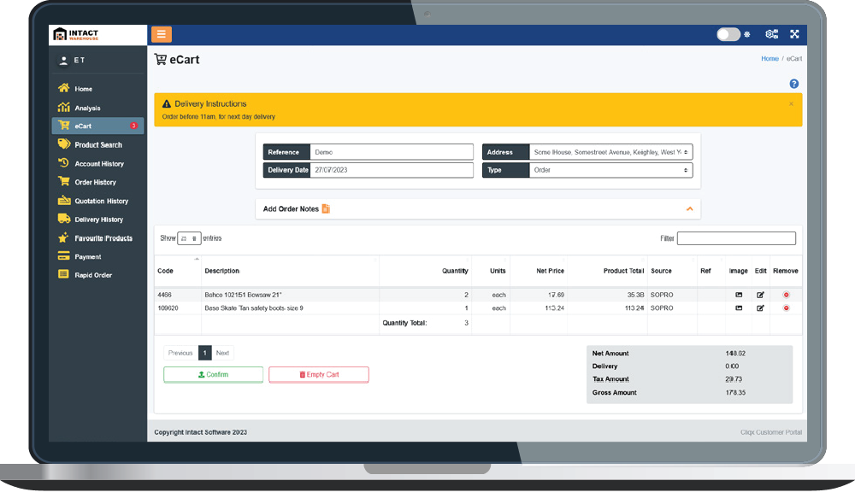Click the Filter input field

736,238
